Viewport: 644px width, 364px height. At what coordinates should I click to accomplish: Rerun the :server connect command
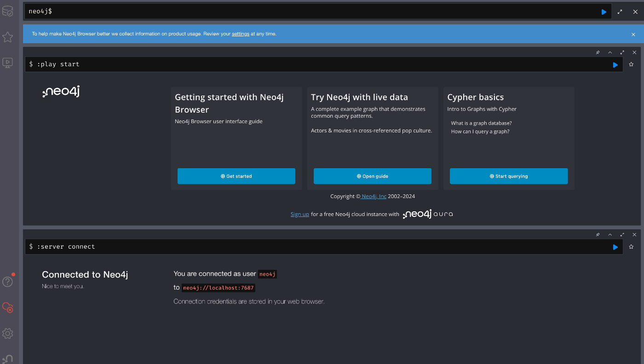(615, 247)
